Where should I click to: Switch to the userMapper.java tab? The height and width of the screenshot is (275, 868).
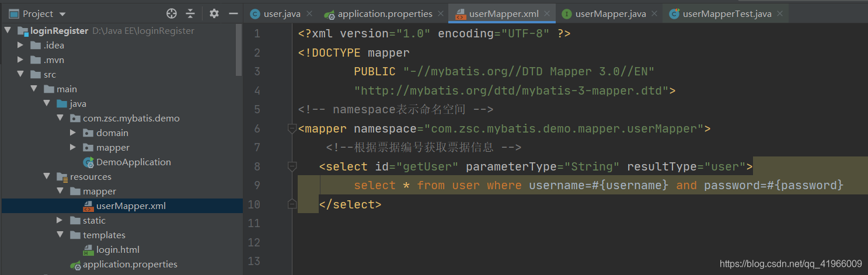pyautogui.click(x=609, y=14)
